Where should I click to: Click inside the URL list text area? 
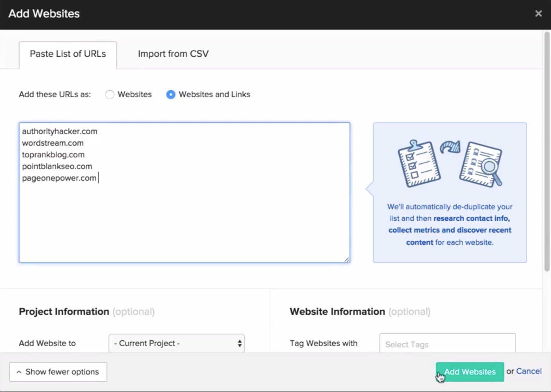(185, 193)
